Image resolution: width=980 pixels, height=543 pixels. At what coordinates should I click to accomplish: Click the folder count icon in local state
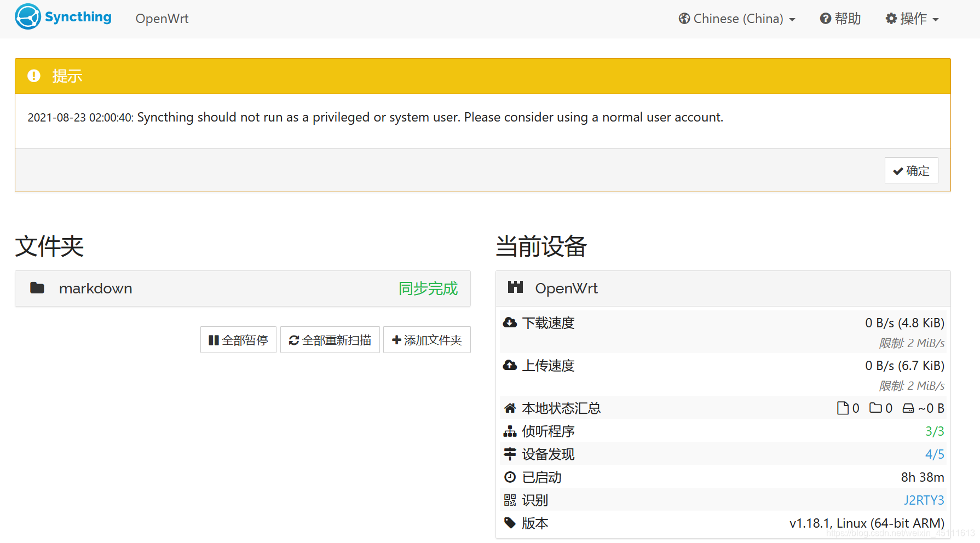click(875, 408)
